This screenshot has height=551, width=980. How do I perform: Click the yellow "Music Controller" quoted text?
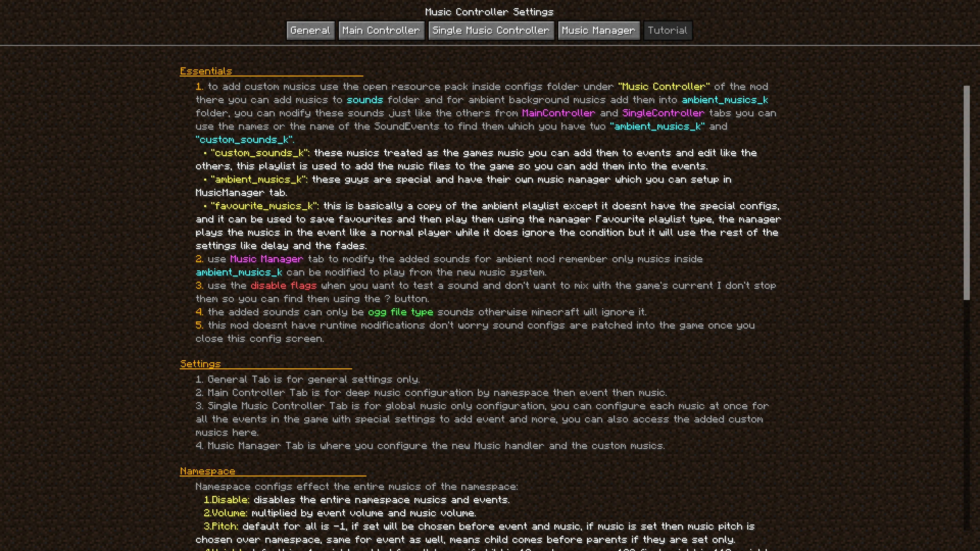tap(664, 86)
